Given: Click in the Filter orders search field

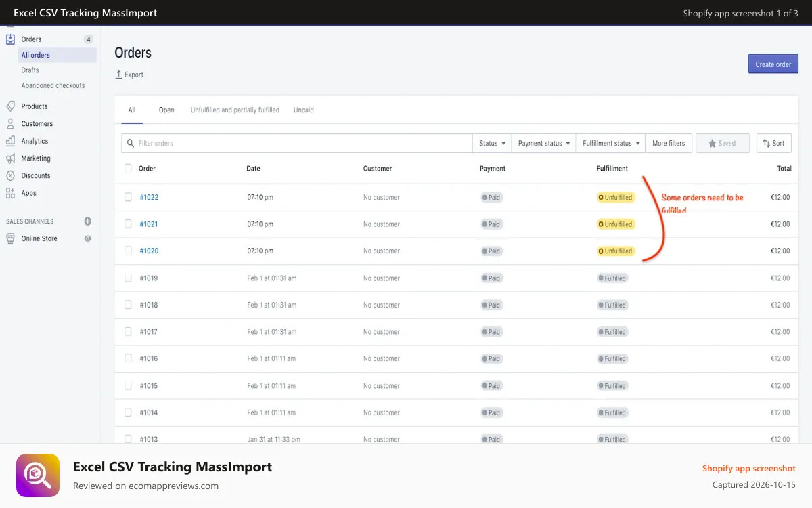Looking at the screenshot, I should [297, 143].
